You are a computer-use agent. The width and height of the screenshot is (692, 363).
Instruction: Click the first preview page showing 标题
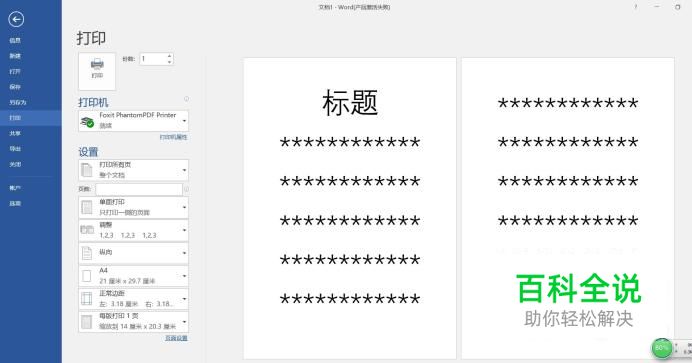click(x=350, y=208)
